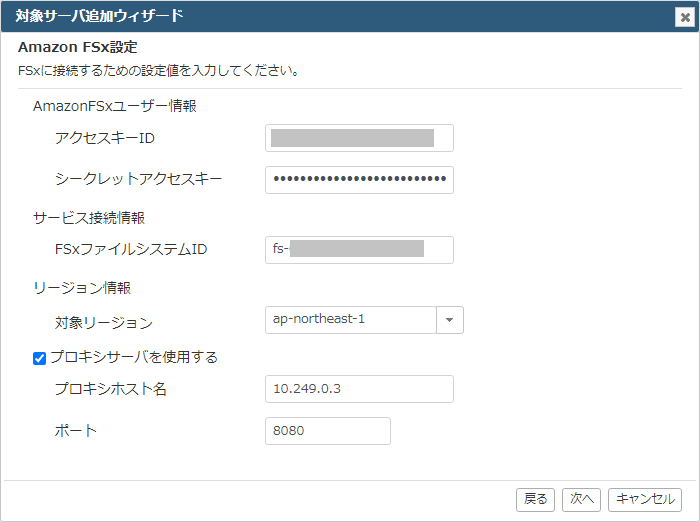
Task: Click the Amazon FSx設定 heading
Action: click(x=78, y=47)
